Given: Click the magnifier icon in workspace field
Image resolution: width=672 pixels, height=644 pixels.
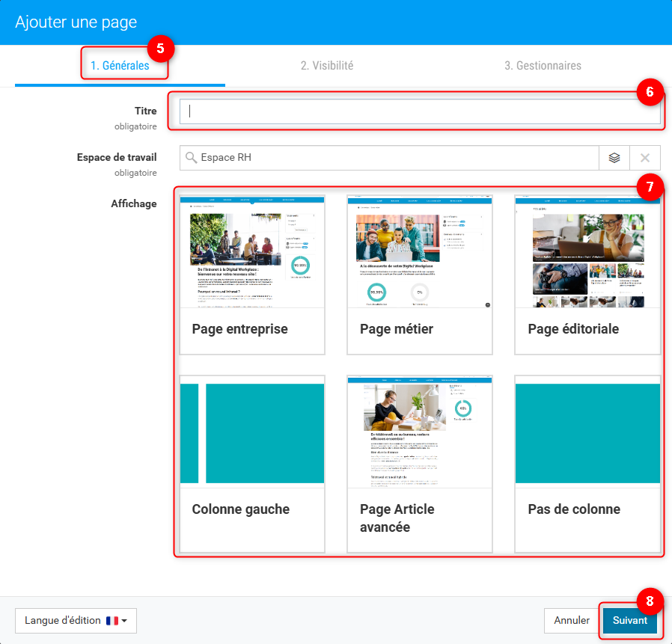Looking at the screenshot, I should tap(191, 158).
